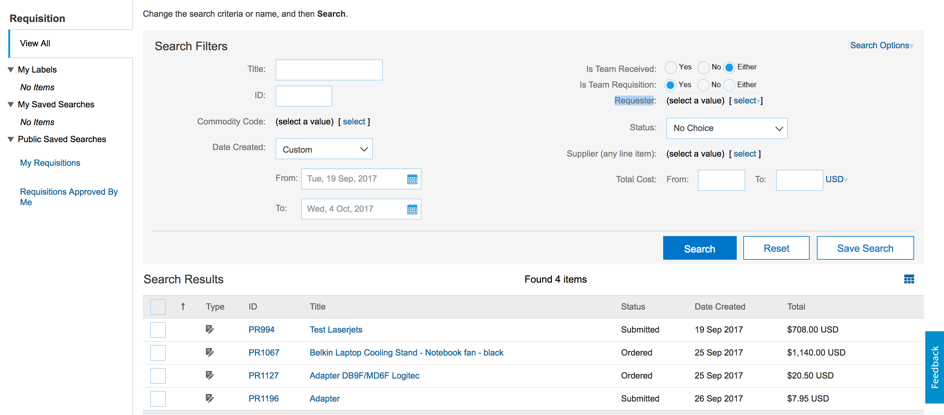The height and width of the screenshot is (415, 944).
Task: Click the ID input field
Action: (303, 96)
